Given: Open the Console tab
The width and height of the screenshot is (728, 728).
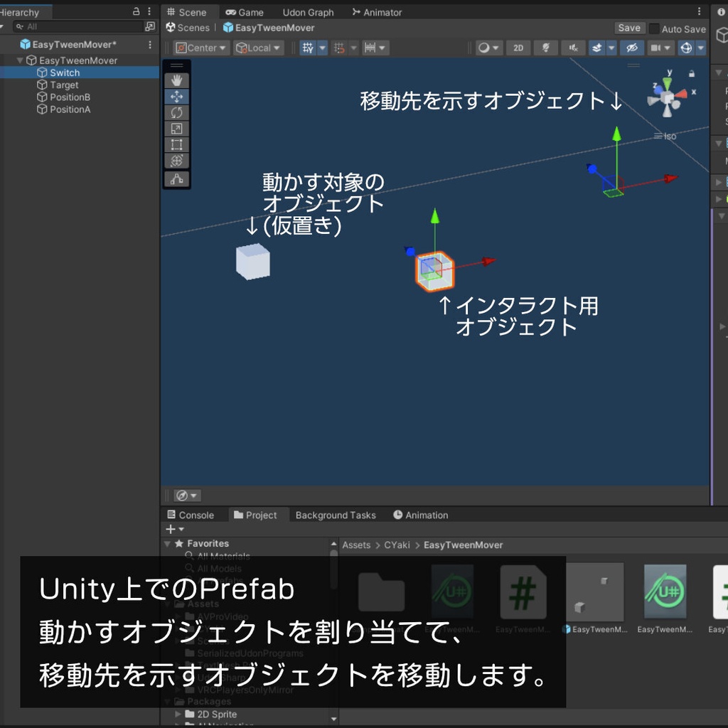Looking at the screenshot, I should (191, 515).
